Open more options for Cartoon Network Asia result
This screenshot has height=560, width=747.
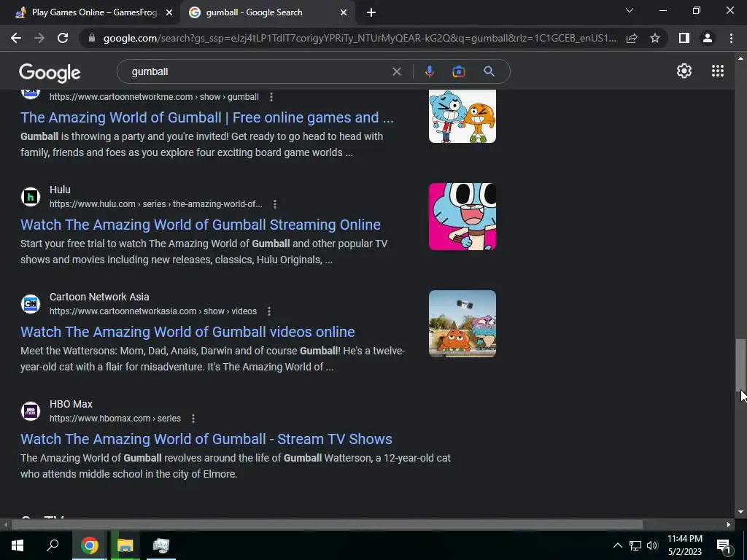(x=269, y=311)
